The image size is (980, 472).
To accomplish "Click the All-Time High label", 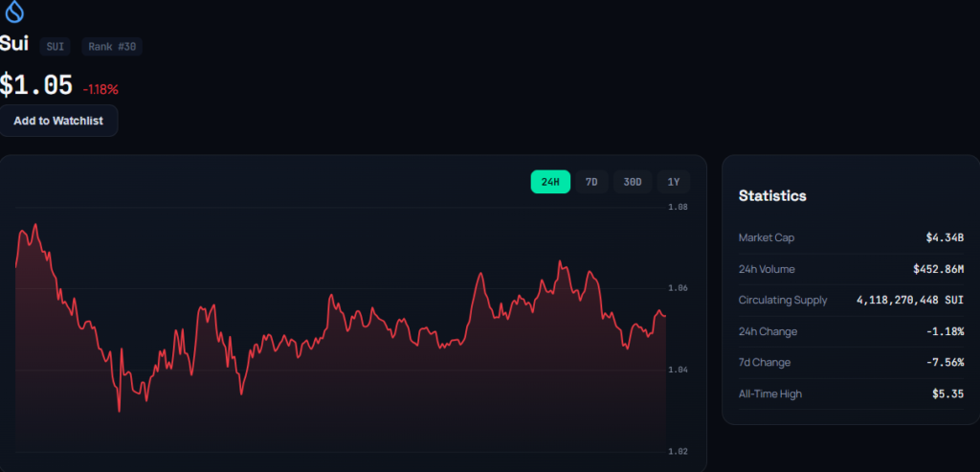I will 770,393.
